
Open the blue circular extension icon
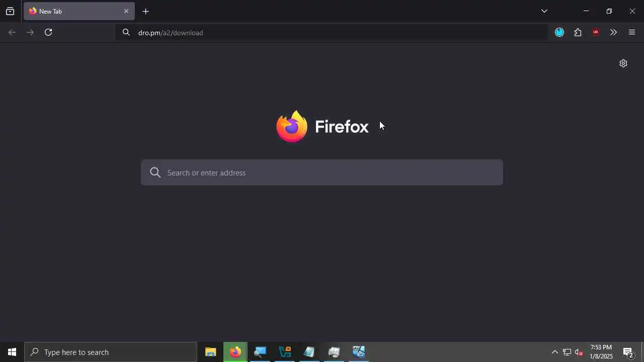pos(559,32)
